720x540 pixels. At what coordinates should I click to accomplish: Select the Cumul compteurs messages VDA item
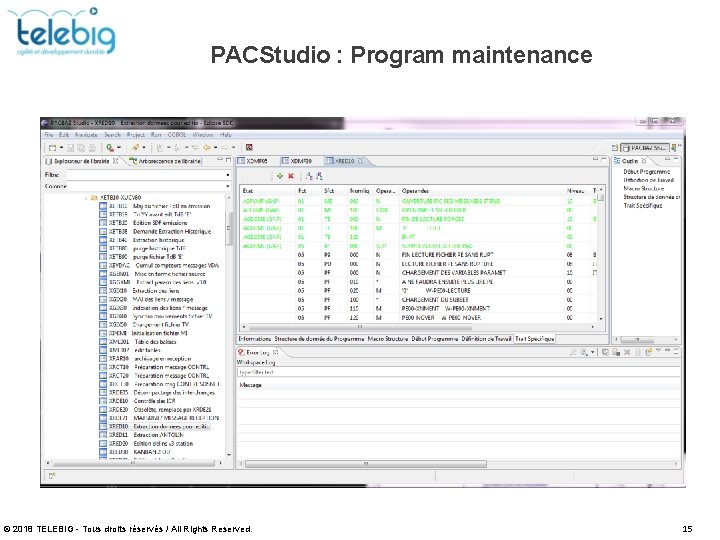click(x=159, y=265)
